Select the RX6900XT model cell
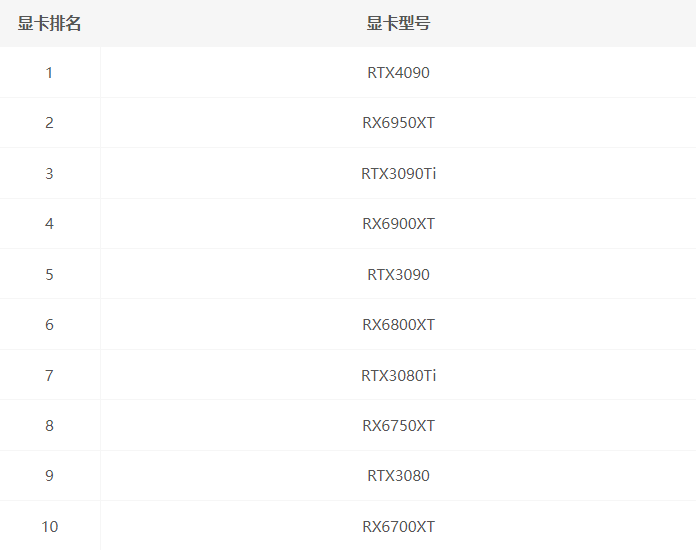696x550 pixels. (x=398, y=223)
